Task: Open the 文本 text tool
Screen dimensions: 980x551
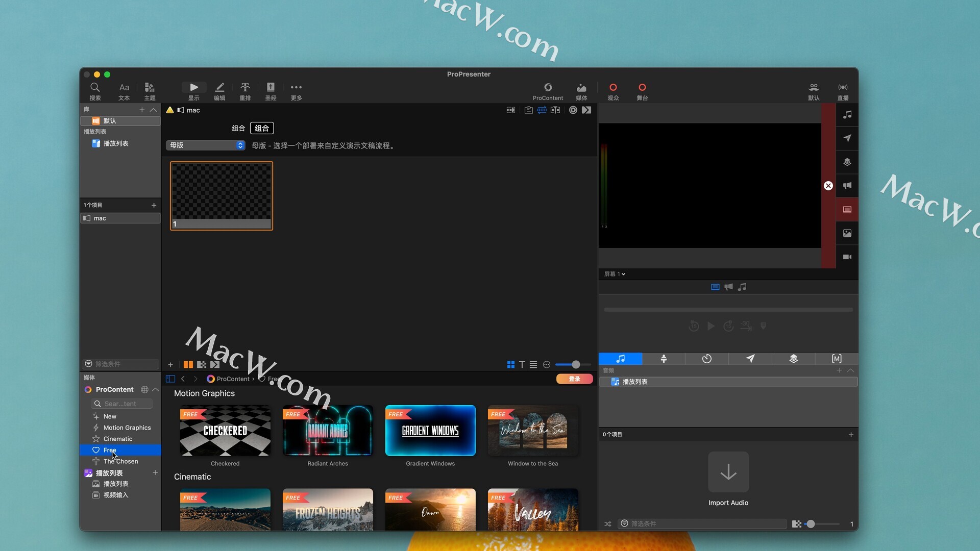Action: point(124,91)
